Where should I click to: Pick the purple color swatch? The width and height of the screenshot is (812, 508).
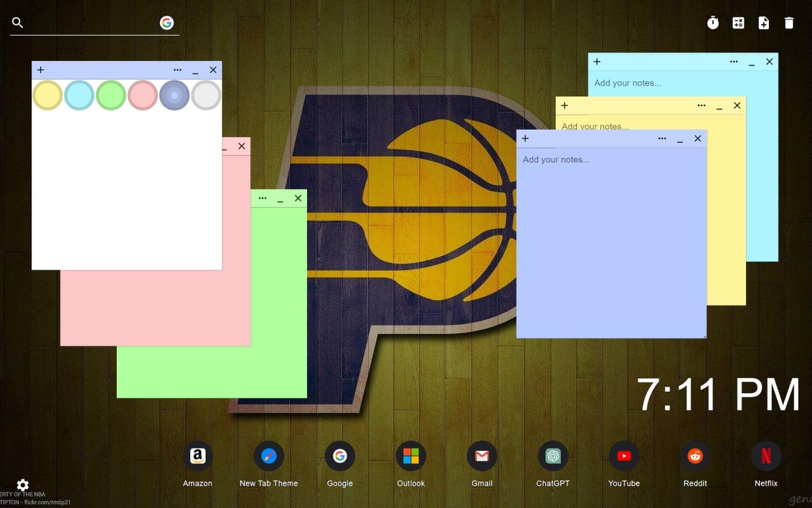(x=174, y=95)
